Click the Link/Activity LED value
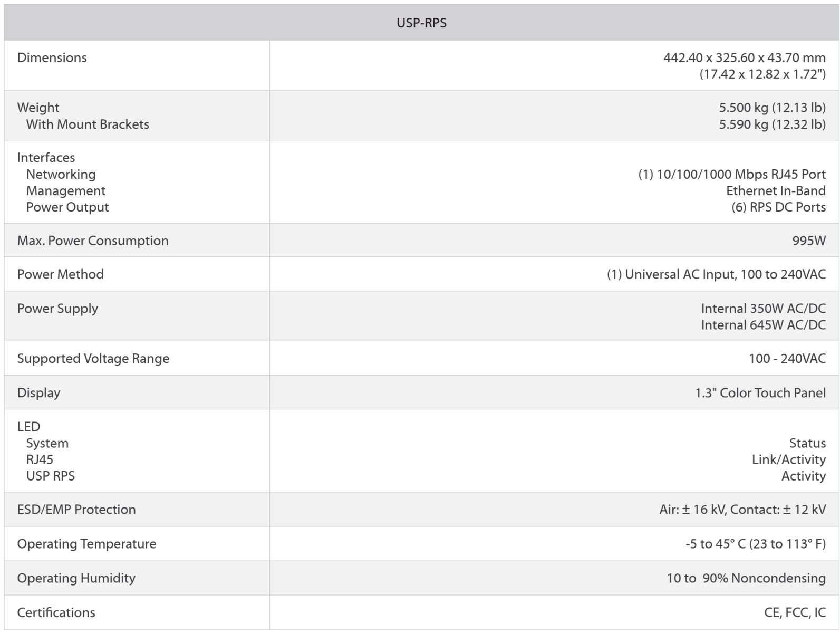The width and height of the screenshot is (840, 633). [788, 459]
